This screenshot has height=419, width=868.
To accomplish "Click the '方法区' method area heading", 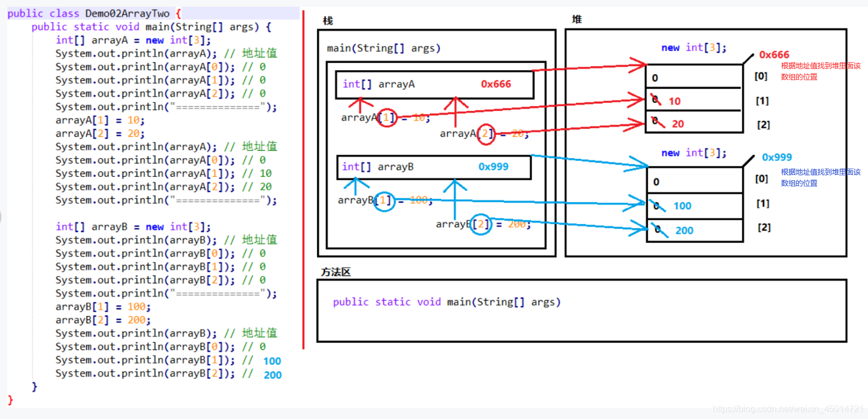I will 336,272.
